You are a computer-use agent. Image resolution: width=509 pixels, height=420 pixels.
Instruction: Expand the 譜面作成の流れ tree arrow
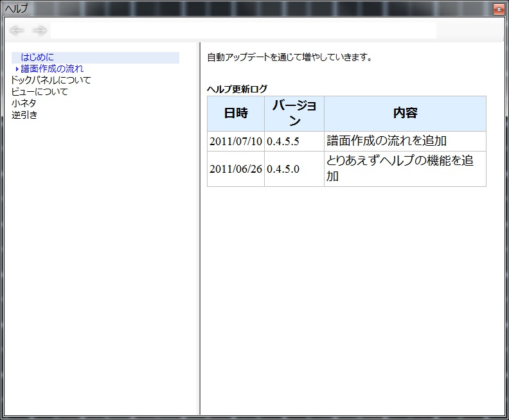17,69
